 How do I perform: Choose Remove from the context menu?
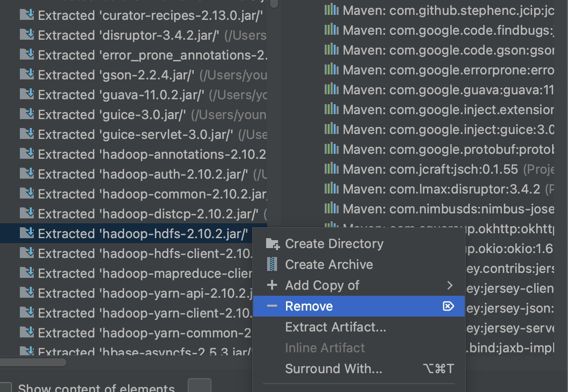[x=309, y=306]
